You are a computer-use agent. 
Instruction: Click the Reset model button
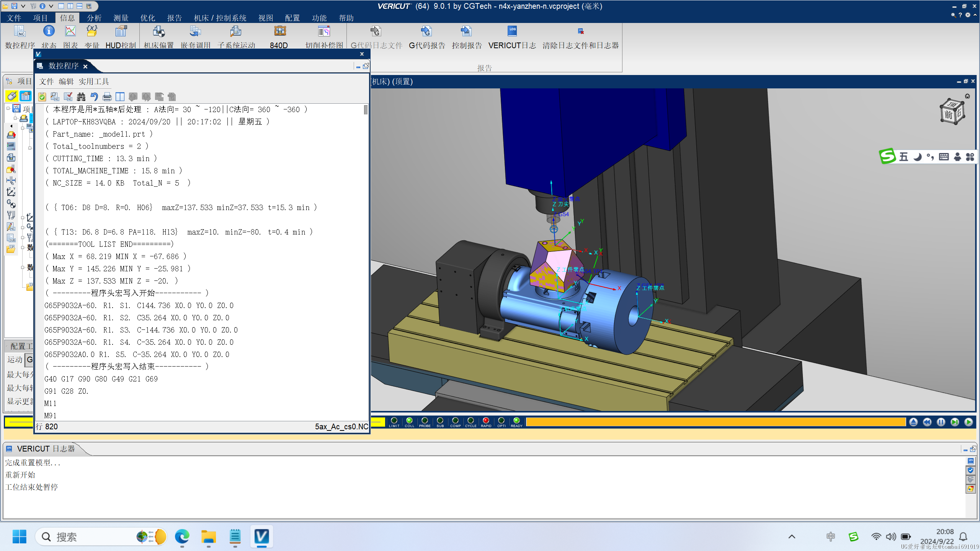coord(913,422)
